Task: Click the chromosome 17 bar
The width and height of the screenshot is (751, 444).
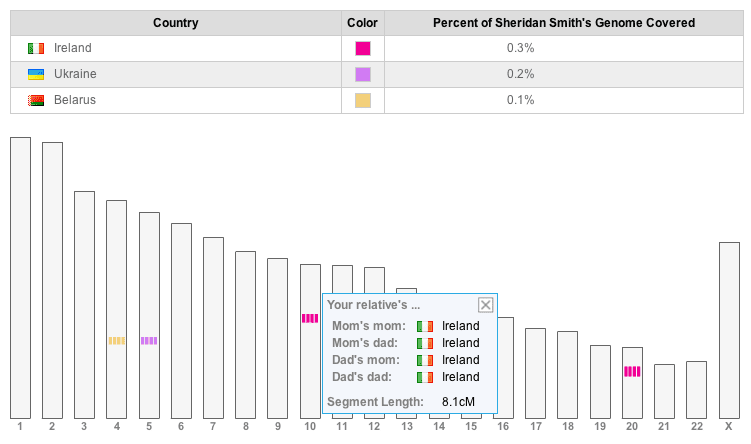Action: [x=535, y=374]
